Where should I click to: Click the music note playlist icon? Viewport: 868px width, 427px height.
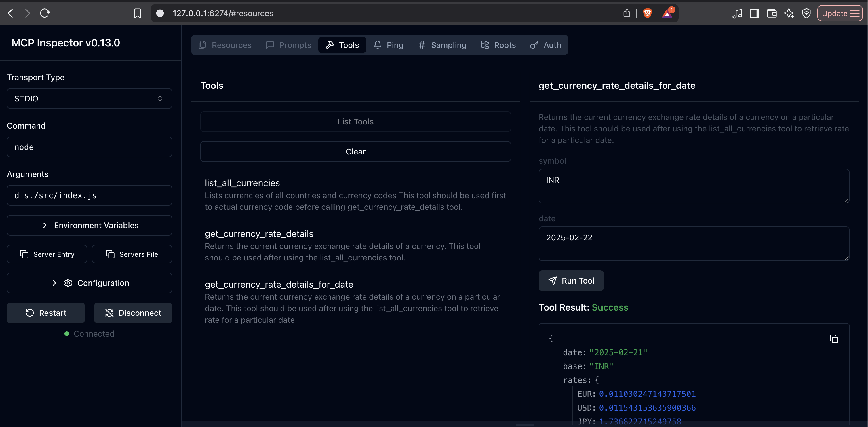737,14
